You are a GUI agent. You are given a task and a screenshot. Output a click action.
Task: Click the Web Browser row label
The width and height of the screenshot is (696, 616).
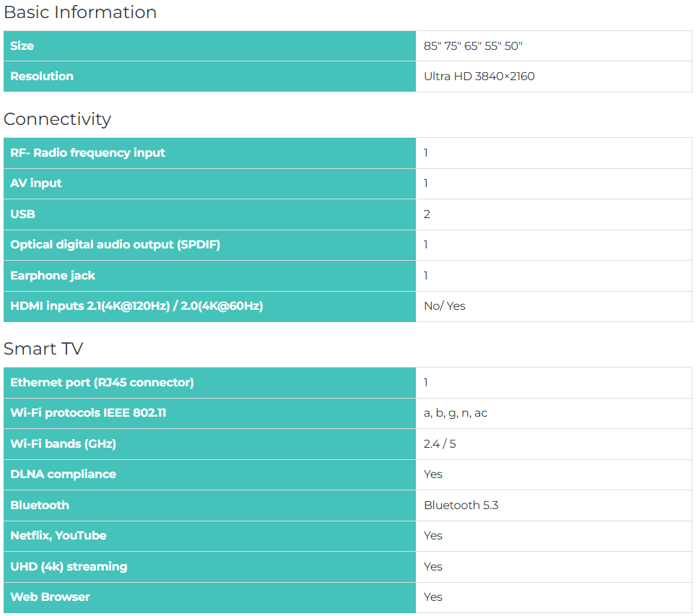coord(50,597)
